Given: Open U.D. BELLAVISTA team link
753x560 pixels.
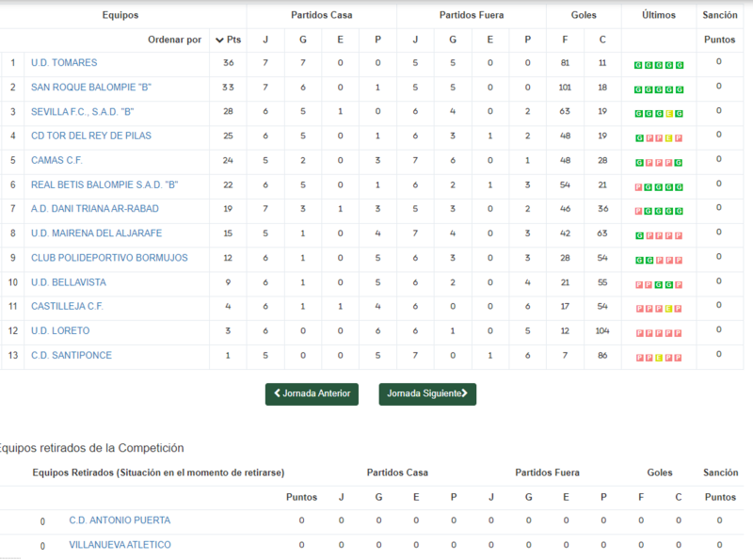Looking at the screenshot, I should pos(69,282).
